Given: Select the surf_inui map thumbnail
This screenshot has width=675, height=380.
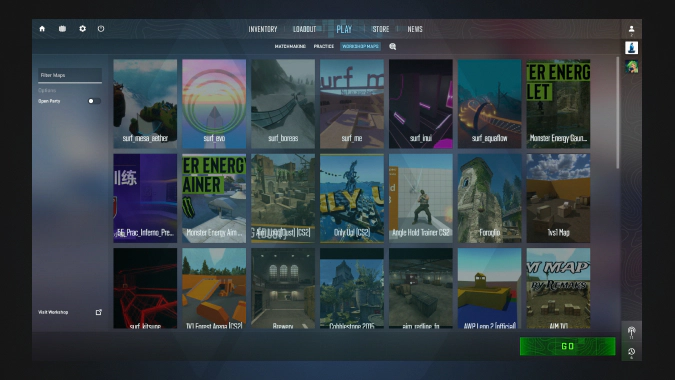Looking at the screenshot, I should [421, 104].
